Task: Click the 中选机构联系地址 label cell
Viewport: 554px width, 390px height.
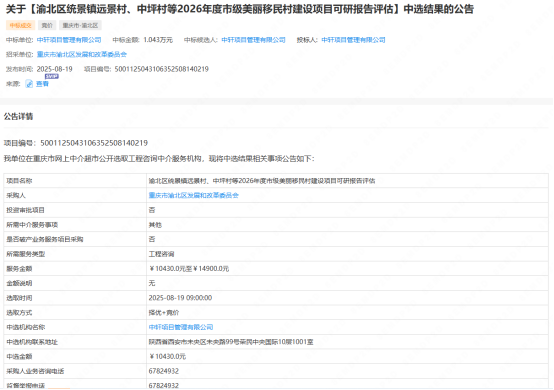Action: click(x=75, y=342)
